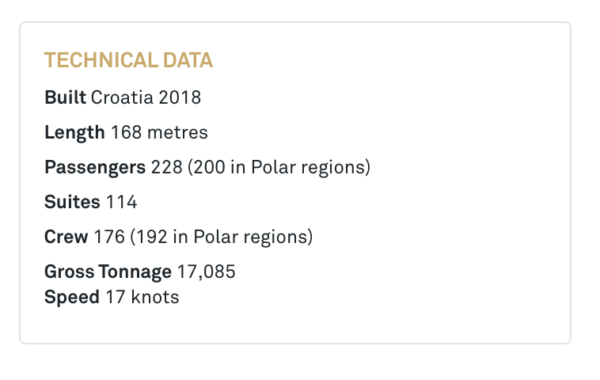Click the Gross Tonnage label

click(x=108, y=272)
